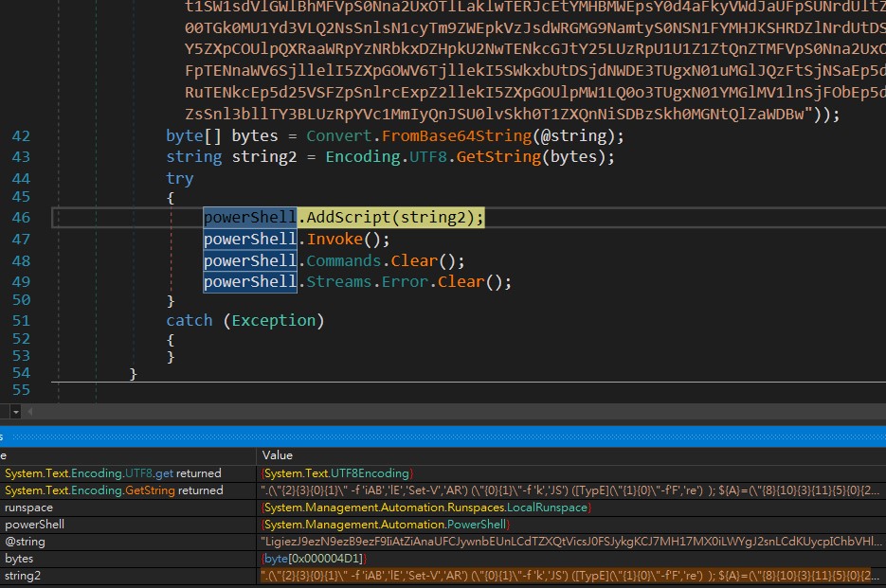
Task: Click line number 47 in the gutter
Action: click(21, 240)
